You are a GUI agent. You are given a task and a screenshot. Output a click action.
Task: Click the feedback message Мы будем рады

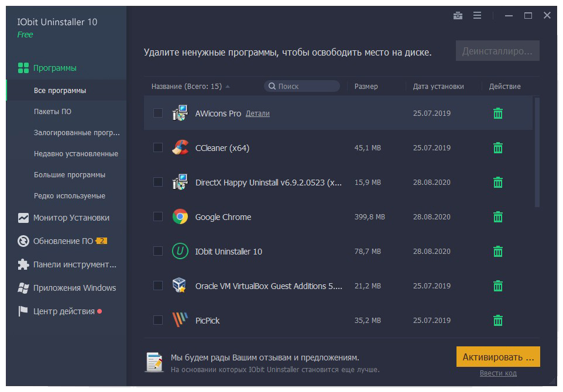(x=265, y=357)
